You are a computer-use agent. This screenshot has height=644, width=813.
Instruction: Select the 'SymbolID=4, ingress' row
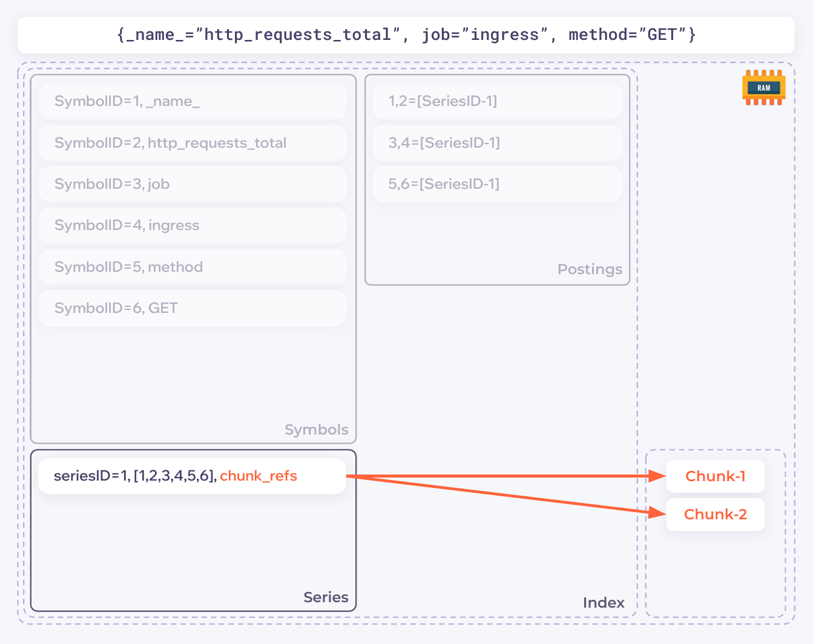(193, 225)
